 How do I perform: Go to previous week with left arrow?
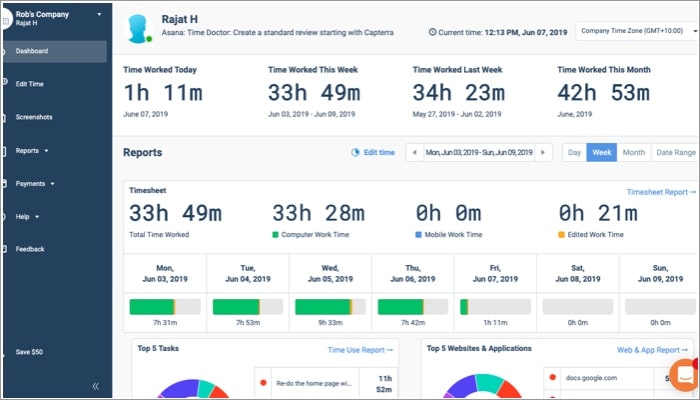pos(416,153)
